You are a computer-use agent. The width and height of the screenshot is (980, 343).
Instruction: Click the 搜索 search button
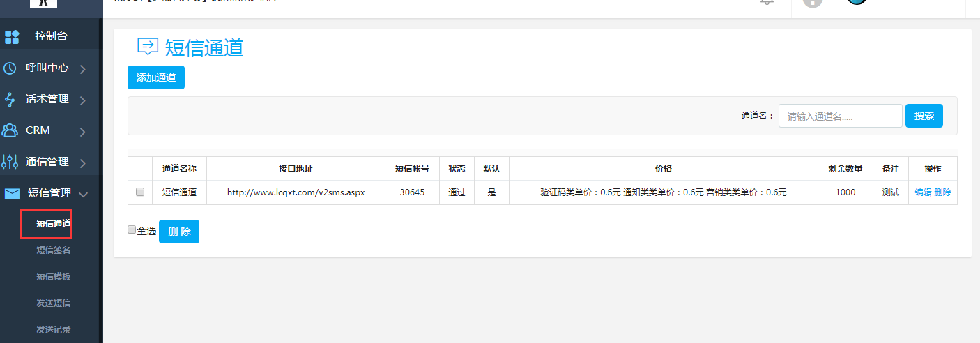[924, 116]
